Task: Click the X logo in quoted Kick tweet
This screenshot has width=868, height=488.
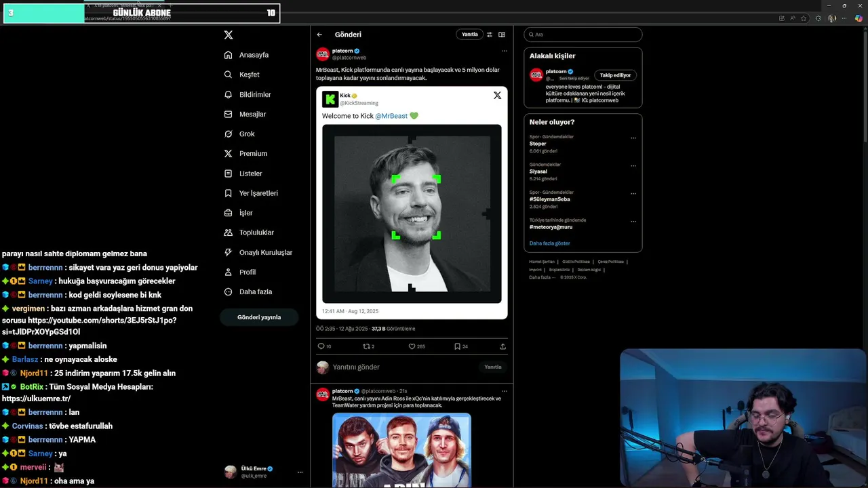Action: coord(497,96)
